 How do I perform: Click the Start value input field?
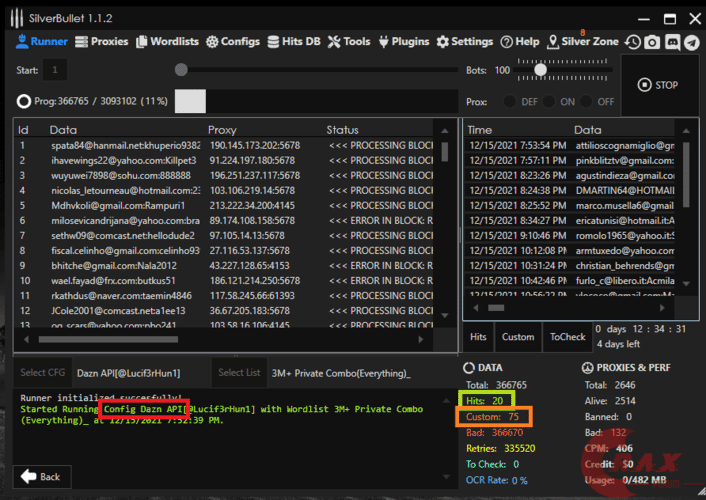point(55,70)
